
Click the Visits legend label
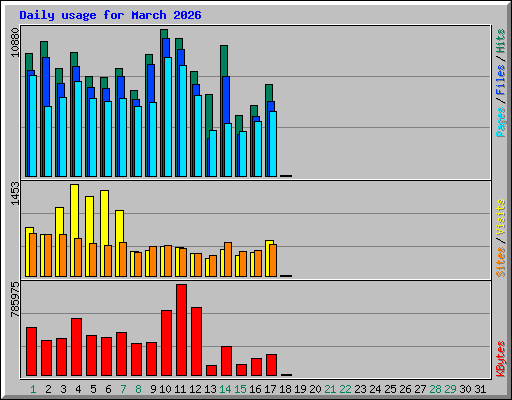[x=500, y=217]
